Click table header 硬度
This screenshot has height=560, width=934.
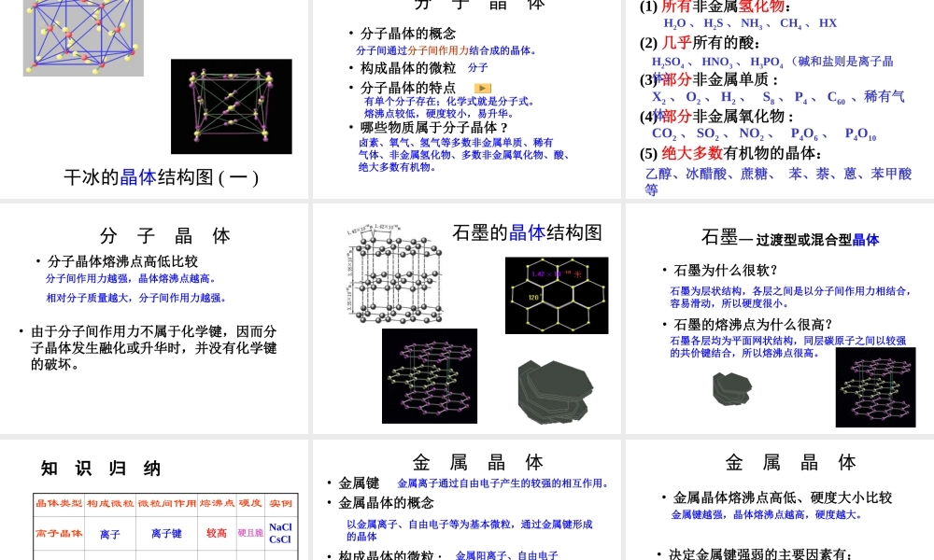click(250, 503)
